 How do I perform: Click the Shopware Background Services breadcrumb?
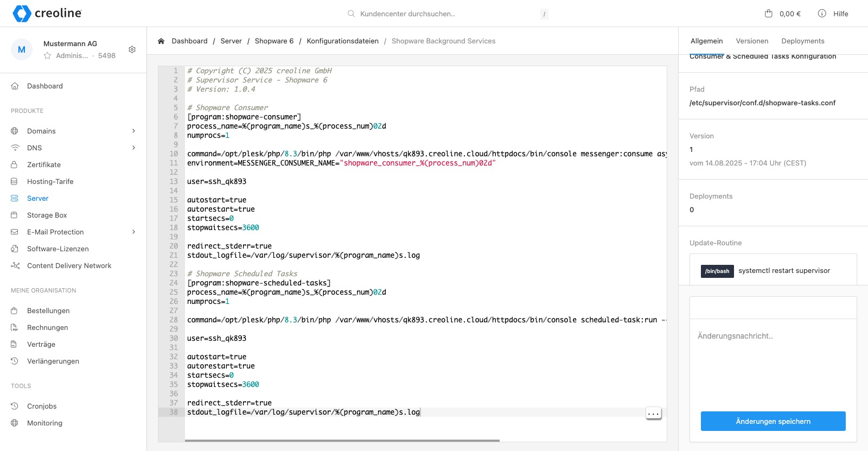[443, 41]
